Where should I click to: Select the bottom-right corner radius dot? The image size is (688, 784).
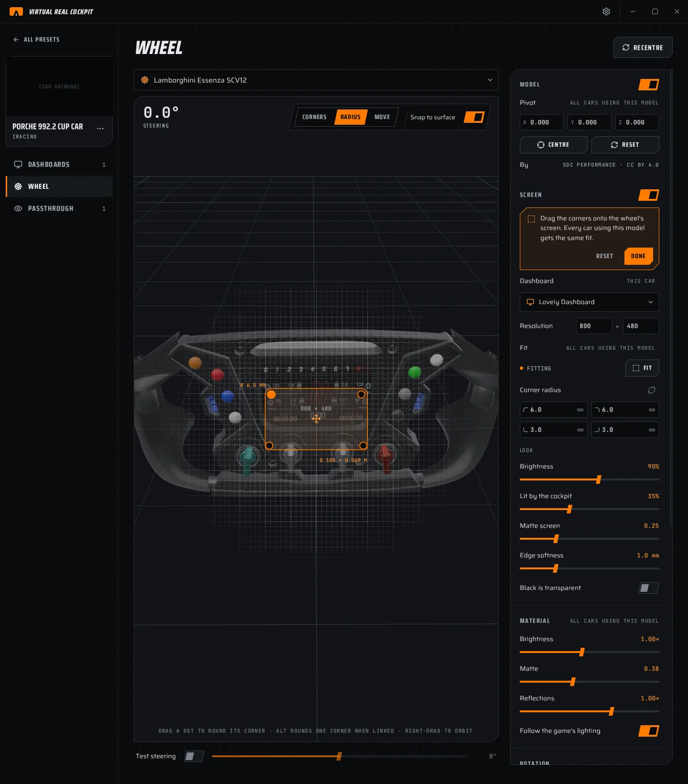tap(363, 446)
